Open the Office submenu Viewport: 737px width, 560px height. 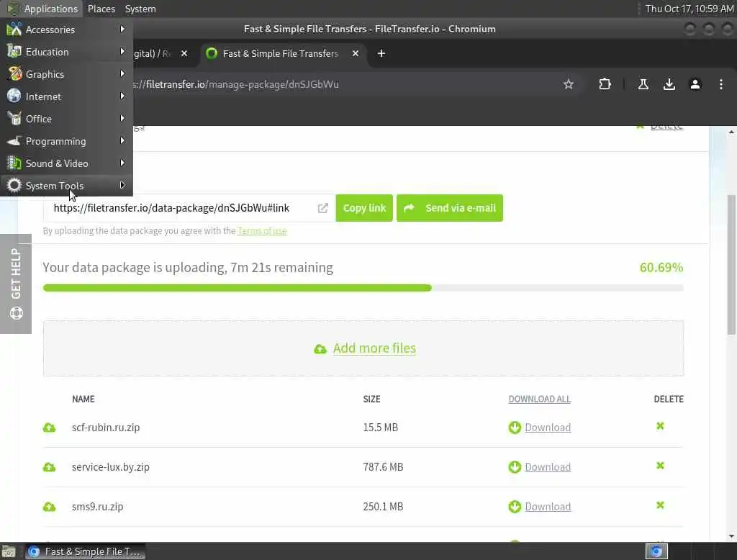pos(66,119)
